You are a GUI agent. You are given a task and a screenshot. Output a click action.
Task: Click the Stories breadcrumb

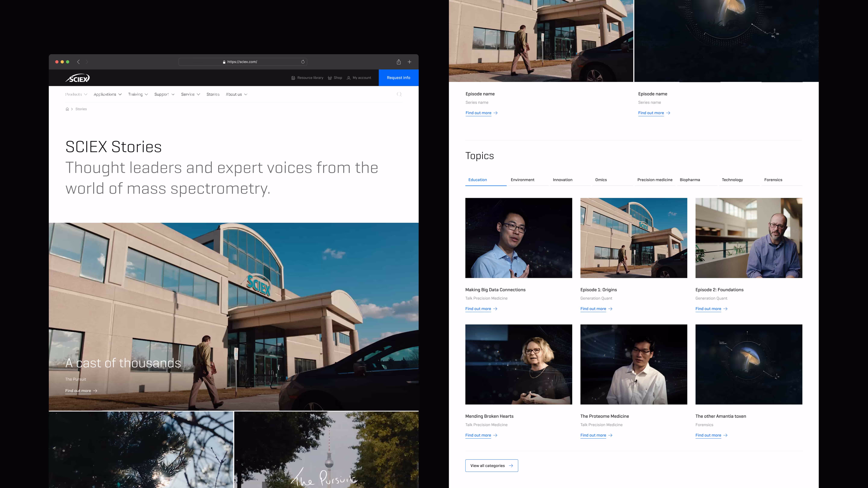[x=81, y=109]
